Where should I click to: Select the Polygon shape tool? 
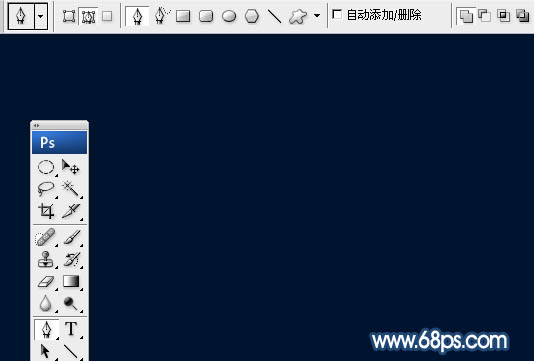252,16
